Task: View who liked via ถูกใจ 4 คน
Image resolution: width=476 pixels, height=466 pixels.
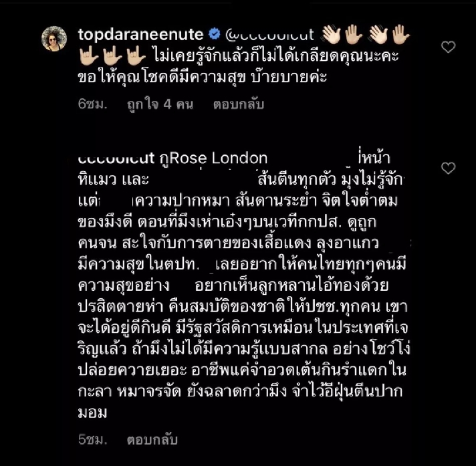Action: pos(160,104)
